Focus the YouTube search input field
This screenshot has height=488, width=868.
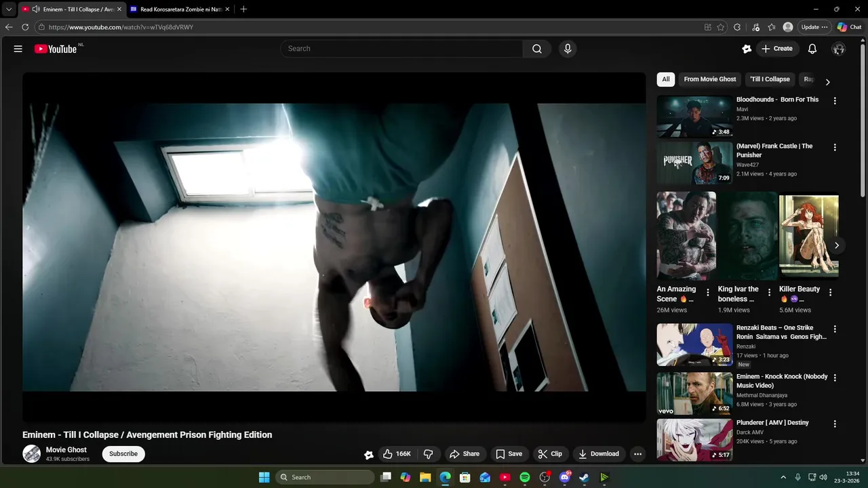(x=401, y=49)
